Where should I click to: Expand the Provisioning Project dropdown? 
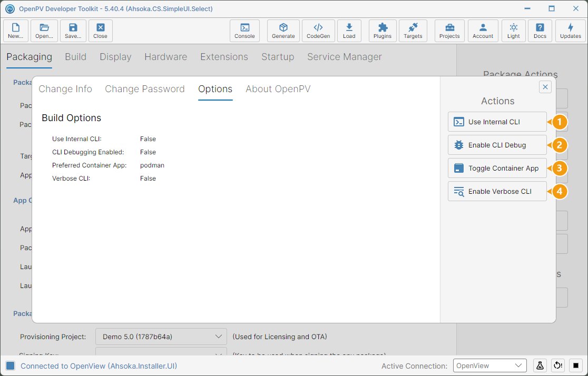[161, 337]
